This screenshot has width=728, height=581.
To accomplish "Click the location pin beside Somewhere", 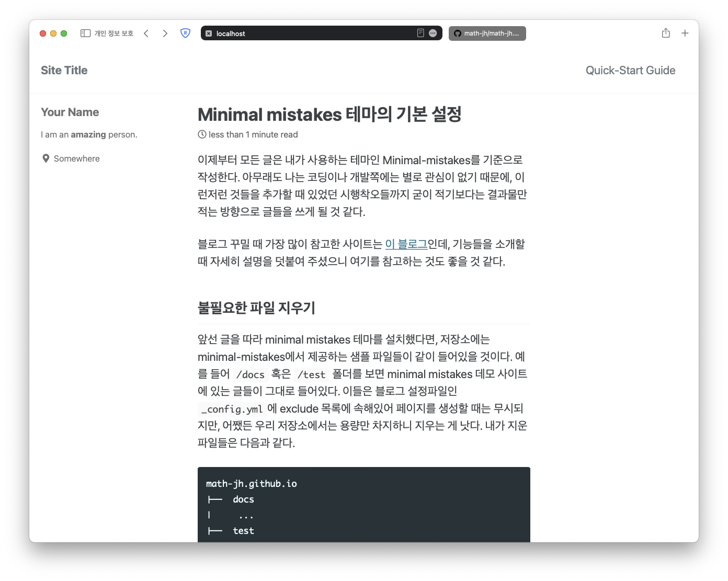I will tap(46, 158).
